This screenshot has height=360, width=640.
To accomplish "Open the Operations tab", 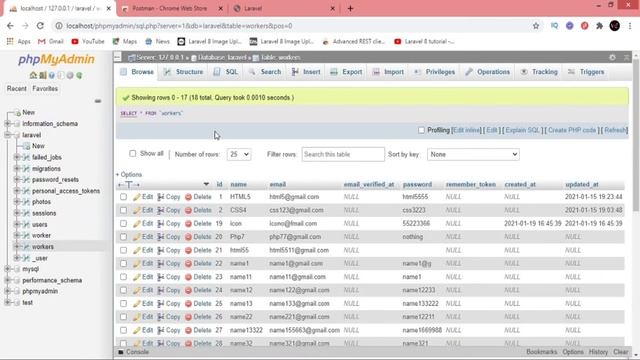I will tap(487, 72).
